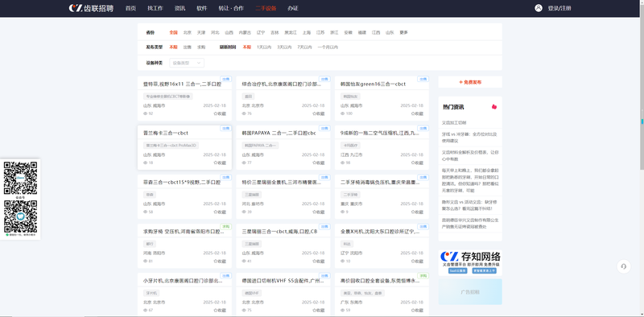
Task: Open listing titled 韩国怡友green16三合一cbct
Action: pos(373,84)
